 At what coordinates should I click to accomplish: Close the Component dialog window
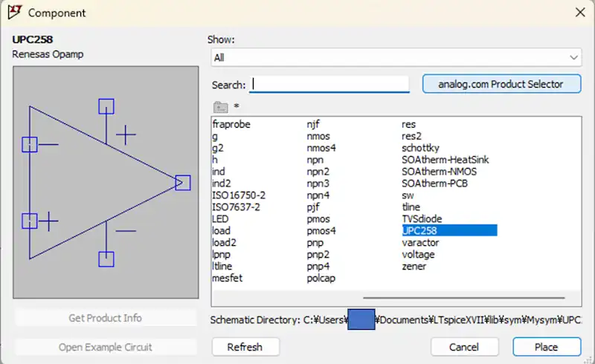[x=579, y=13]
